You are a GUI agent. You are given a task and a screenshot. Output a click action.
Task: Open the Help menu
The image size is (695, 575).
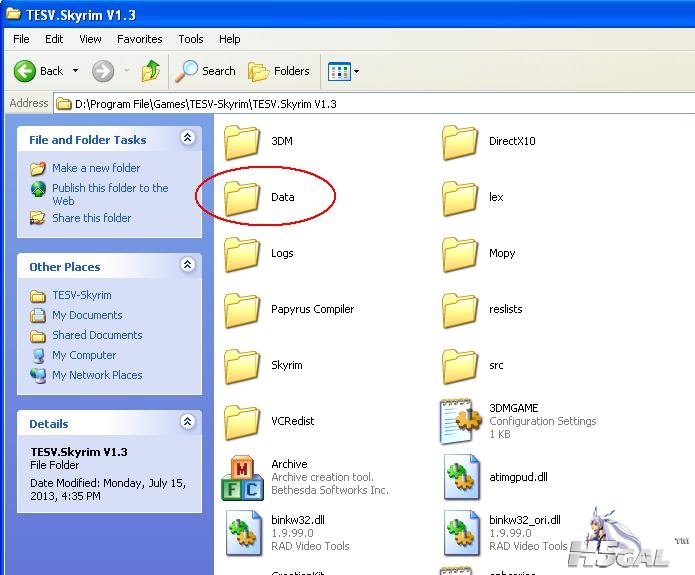click(230, 39)
